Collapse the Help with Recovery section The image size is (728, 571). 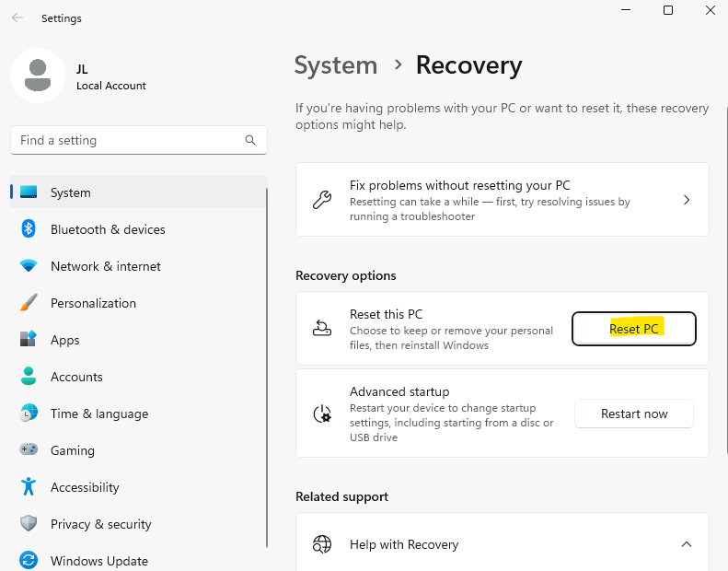687,544
